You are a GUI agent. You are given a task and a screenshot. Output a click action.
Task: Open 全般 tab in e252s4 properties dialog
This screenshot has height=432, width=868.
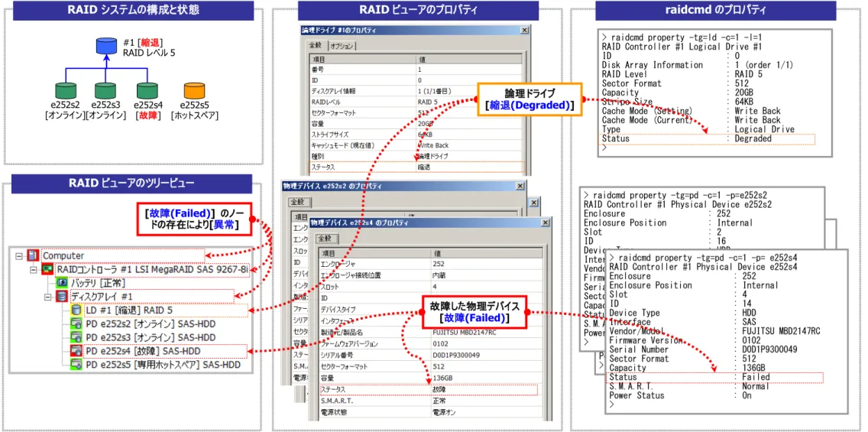point(326,239)
